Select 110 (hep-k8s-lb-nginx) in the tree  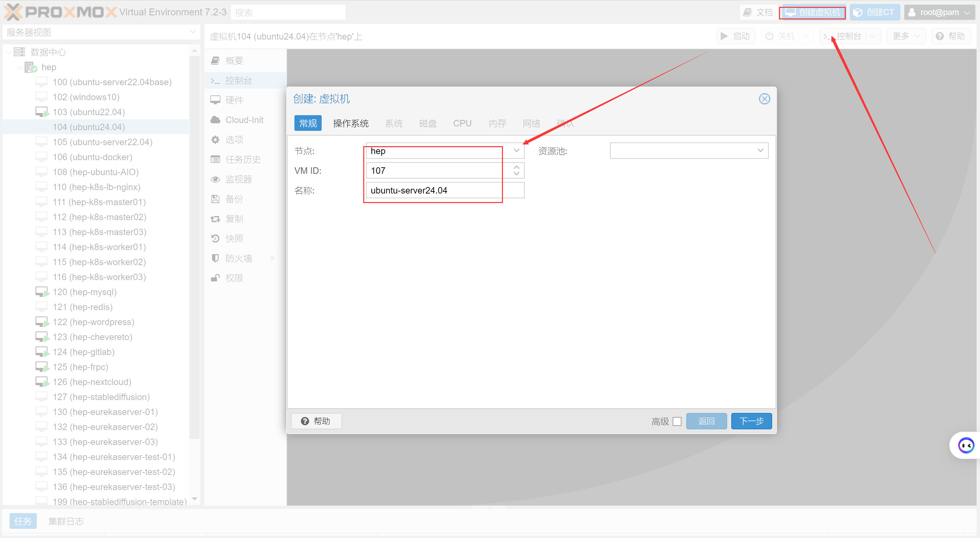(95, 187)
